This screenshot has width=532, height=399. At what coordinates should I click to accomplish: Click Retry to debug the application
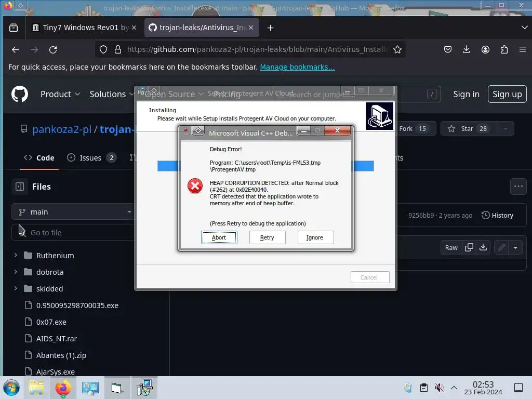267,237
